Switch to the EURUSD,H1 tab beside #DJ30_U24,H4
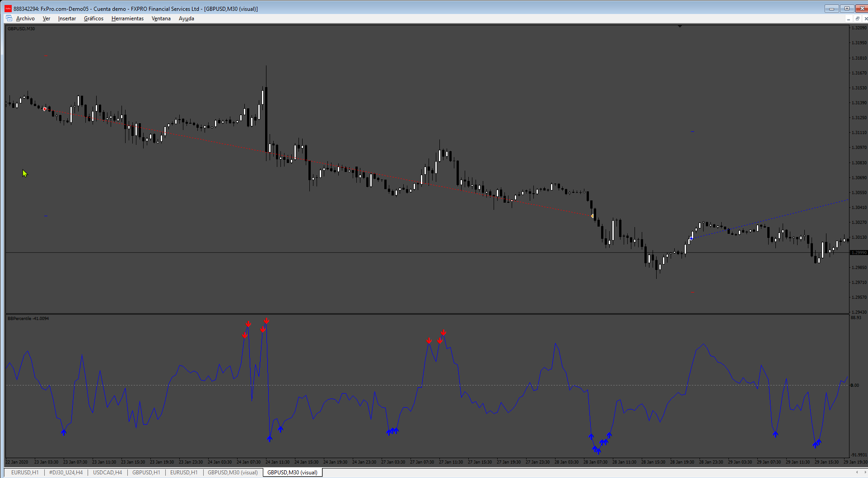The width and height of the screenshot is (868, 478). pos(25,473)
